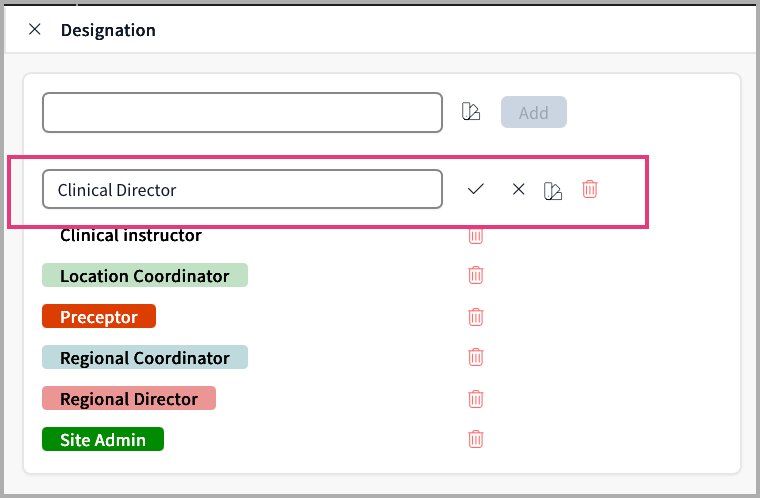Delete the Location Coordinator designation

point(476,275)
